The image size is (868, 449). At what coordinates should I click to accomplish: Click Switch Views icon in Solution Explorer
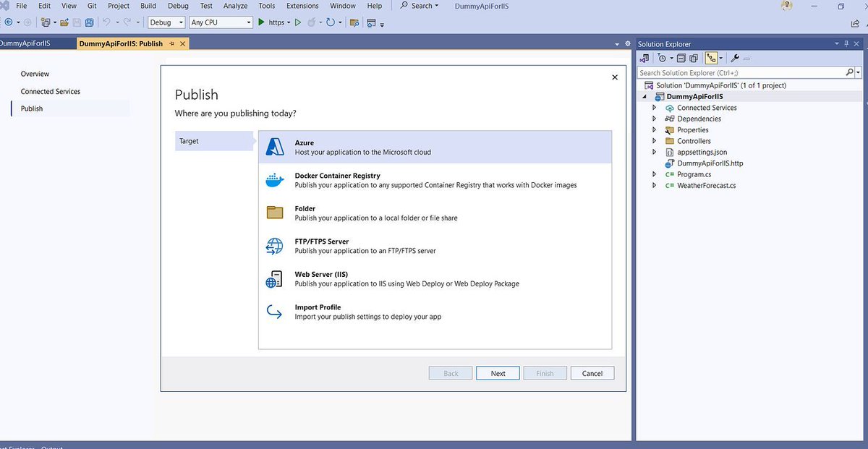click(x=644, y=59)
